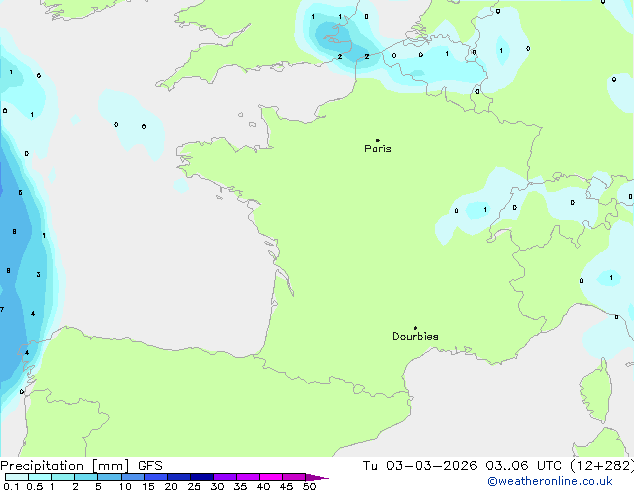634x490 pixels.
Task: Click the purple legend swatch between 30 and 35
Action: tap(225, 477)
